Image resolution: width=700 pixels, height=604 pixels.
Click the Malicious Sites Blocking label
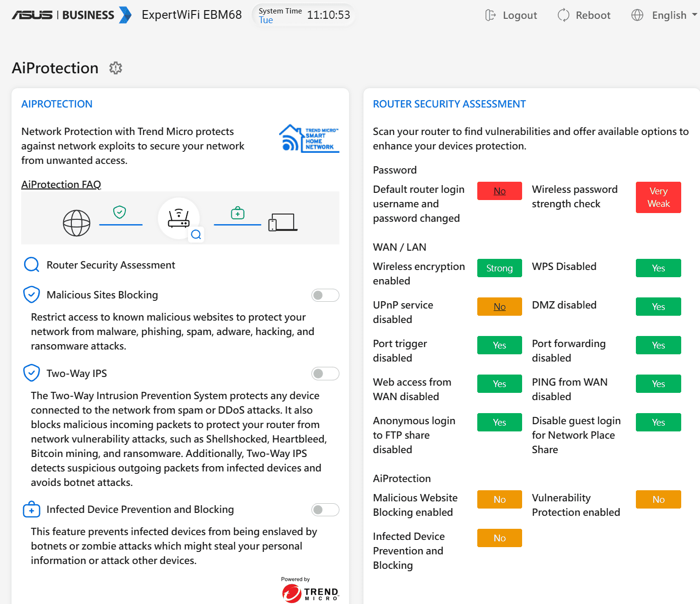[102, 295]
